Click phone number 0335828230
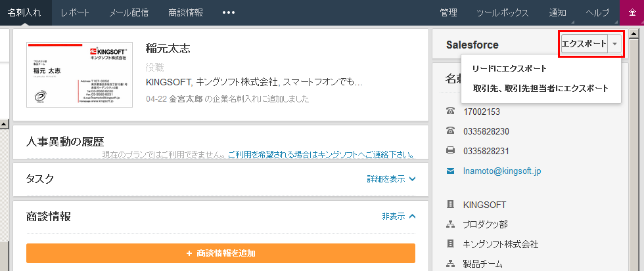 [x=486, y=131]
